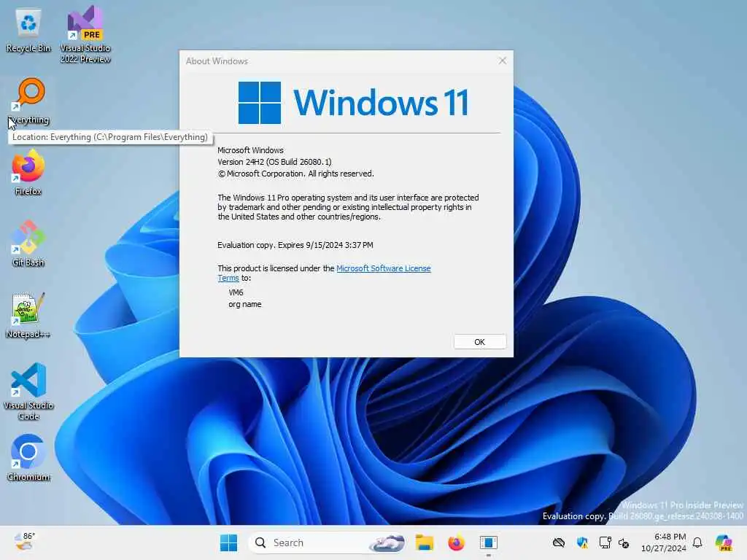Click the 'Microsoft Windows' text line
This screenshot has width=747, height=560.
[250, 150]
